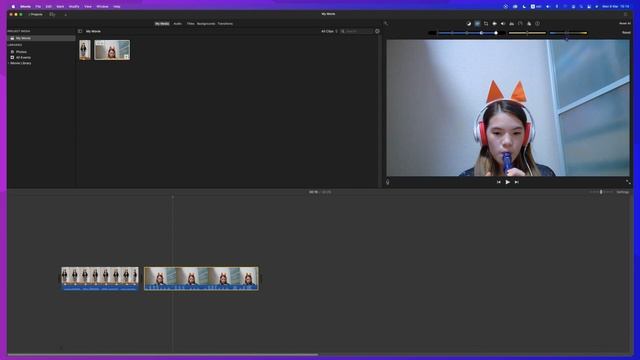Click the timeline horizontal scrollbar

point(163,354)
